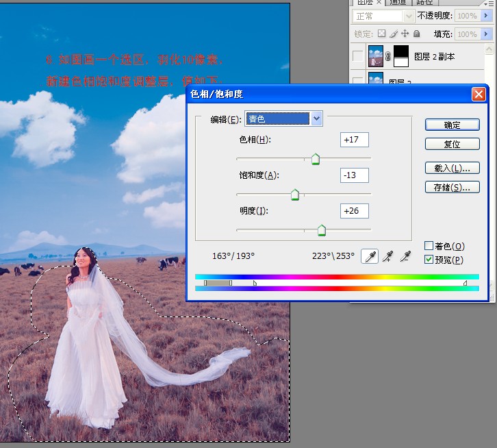Open the 不透明度 opacity slider arrow

tap(486, 16)
